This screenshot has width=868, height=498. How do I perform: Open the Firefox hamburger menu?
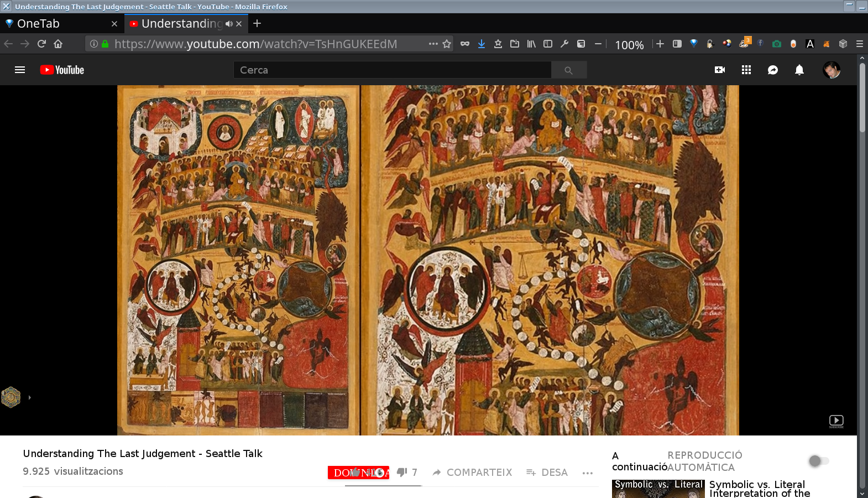coord(860,44)
